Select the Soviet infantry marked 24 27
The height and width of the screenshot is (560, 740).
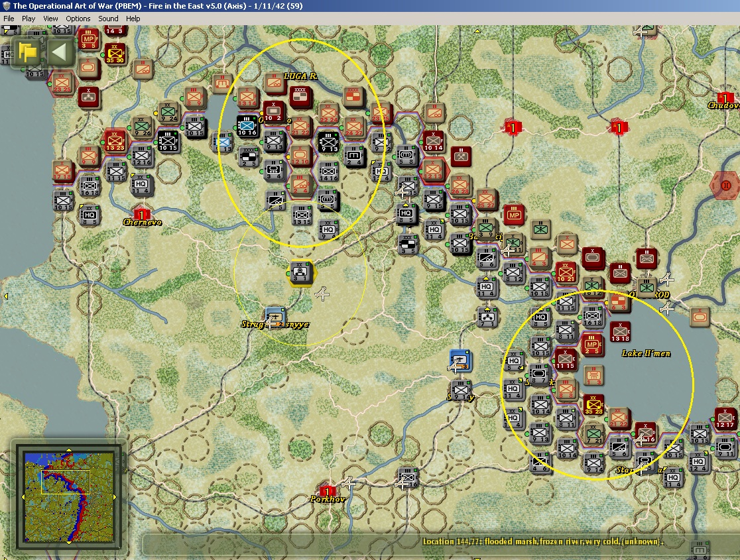coord(353,127)
